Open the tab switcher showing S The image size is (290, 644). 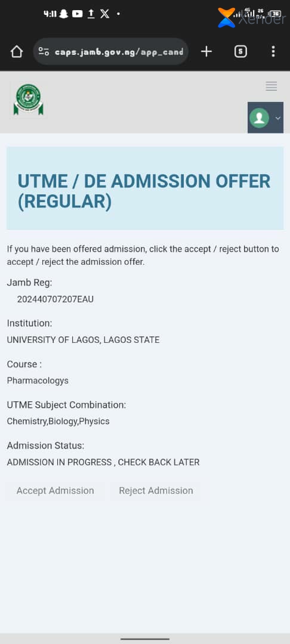[x=240, y=51]
